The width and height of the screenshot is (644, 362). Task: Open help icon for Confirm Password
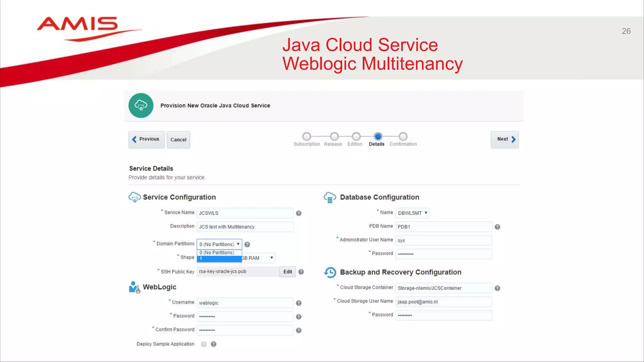coord(299,331)
